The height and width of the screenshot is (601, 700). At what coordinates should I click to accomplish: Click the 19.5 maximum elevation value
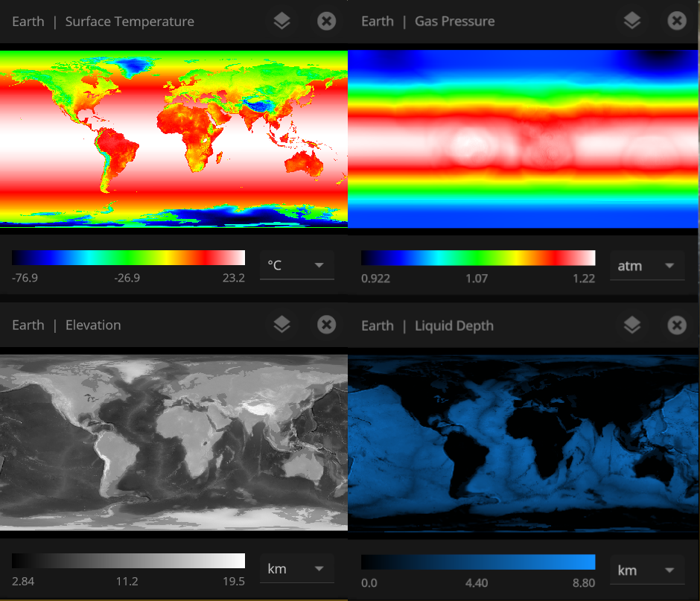click(234, 582)
